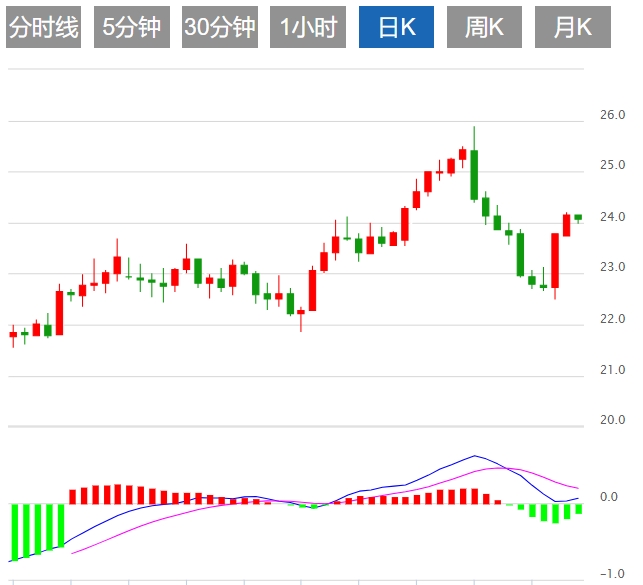
Task: Click the 23.0 price axis label
Action: 612,268
